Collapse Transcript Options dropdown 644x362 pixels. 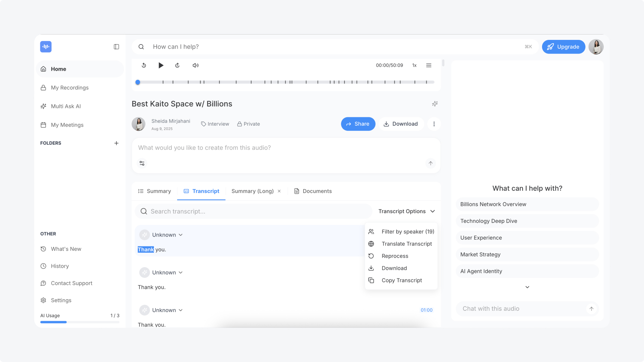coord(407,212)
